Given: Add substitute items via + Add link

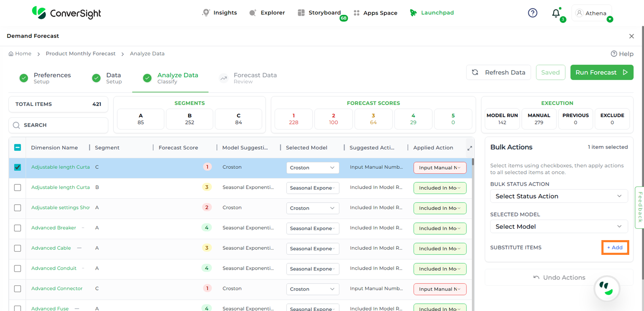Looking at the screenshot, I should coord(615,248).
